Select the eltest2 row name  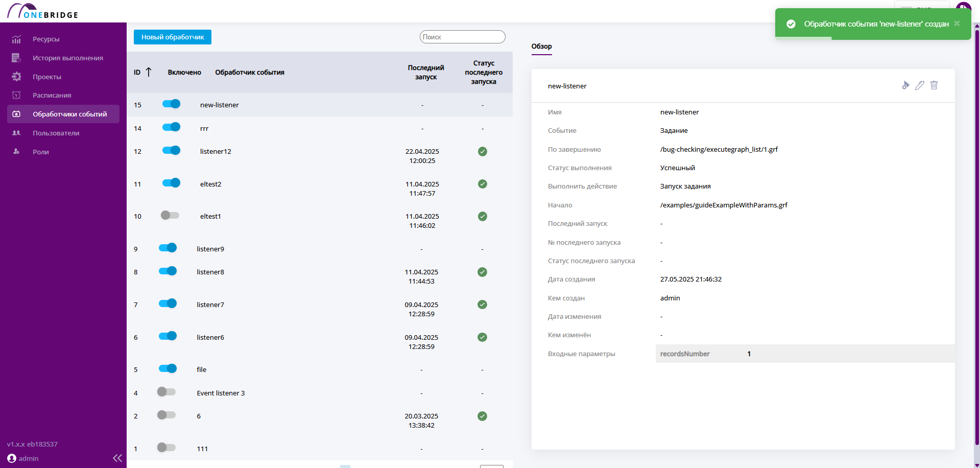pyautogui.click(x=211, y=184)
